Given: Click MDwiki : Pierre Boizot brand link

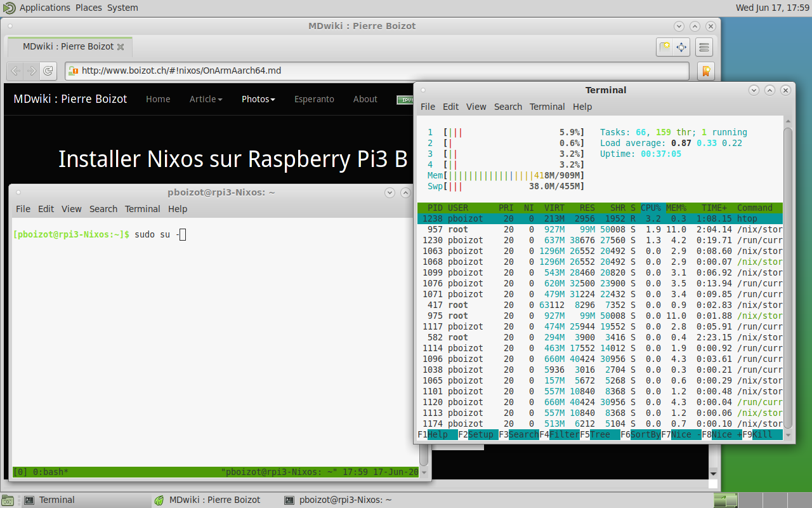Looking at the screenshot, I should (x=70, y=99).
